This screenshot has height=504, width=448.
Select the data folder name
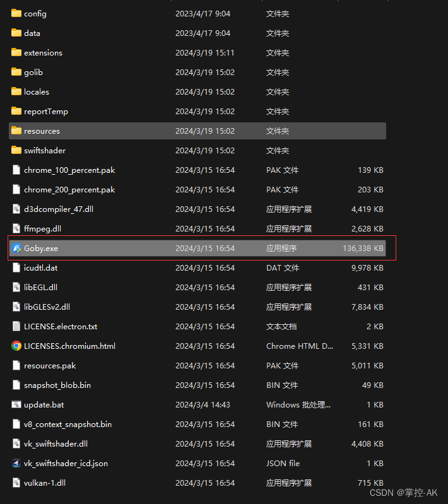tap(32, 33)
